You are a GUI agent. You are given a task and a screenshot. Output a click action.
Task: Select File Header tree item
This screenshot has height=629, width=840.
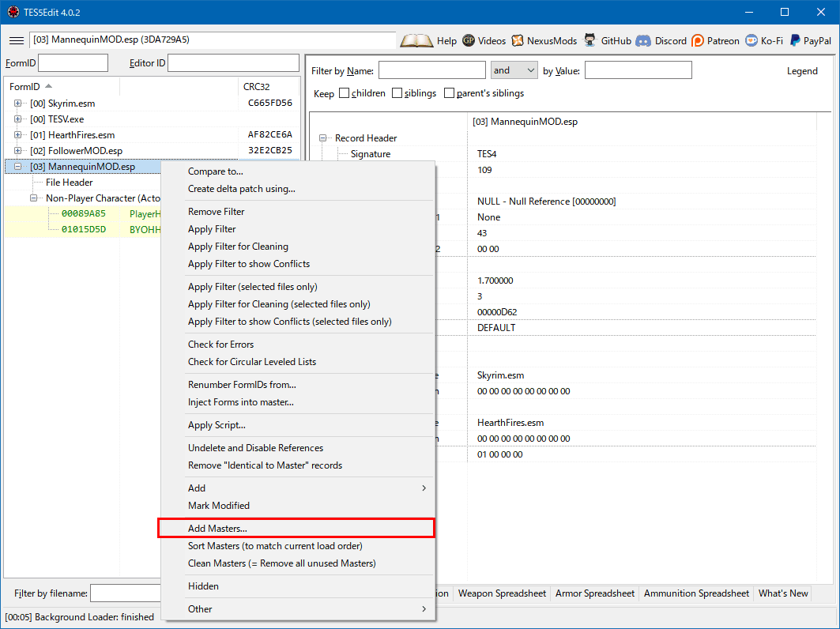(x=69, y=183)
